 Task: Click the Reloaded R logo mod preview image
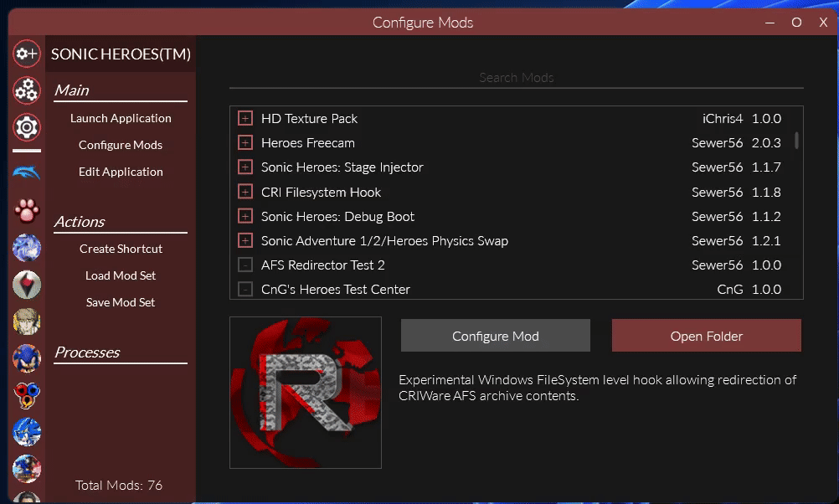pos(306,393)
